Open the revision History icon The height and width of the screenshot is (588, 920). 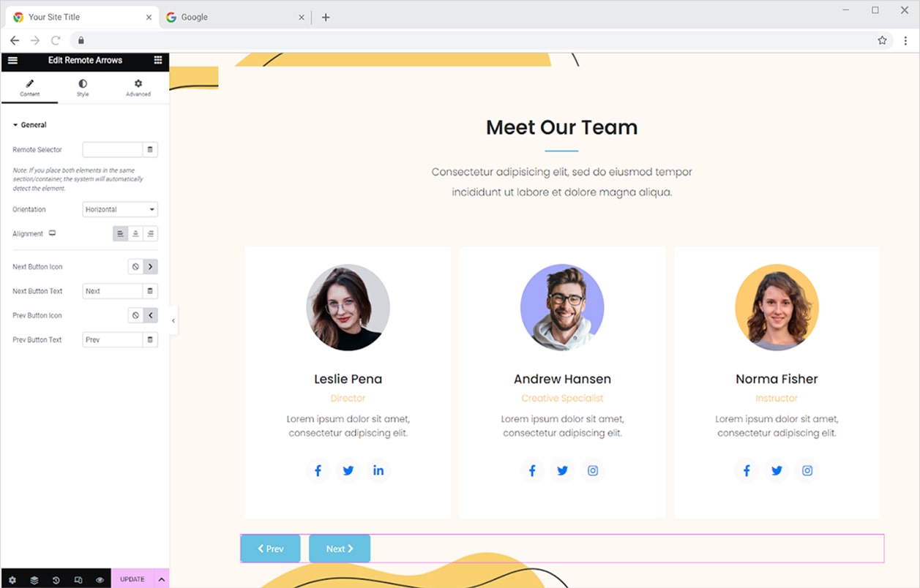pos(56,579)
